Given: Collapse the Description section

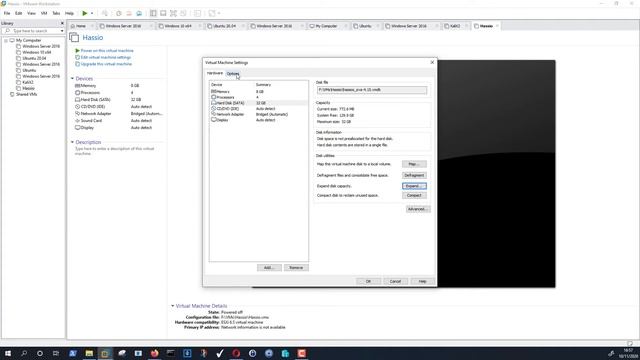Looking at the screenshot, I should [x=72, y=142].
